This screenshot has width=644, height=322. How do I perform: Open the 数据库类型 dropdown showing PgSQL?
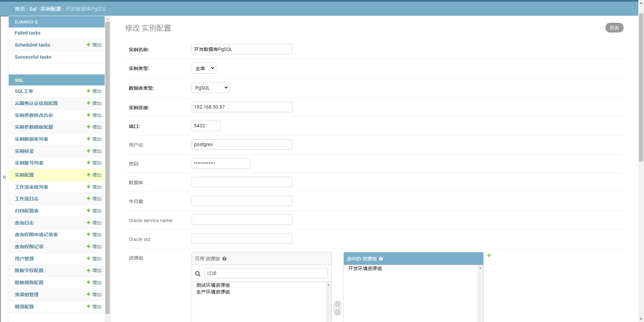211,88
